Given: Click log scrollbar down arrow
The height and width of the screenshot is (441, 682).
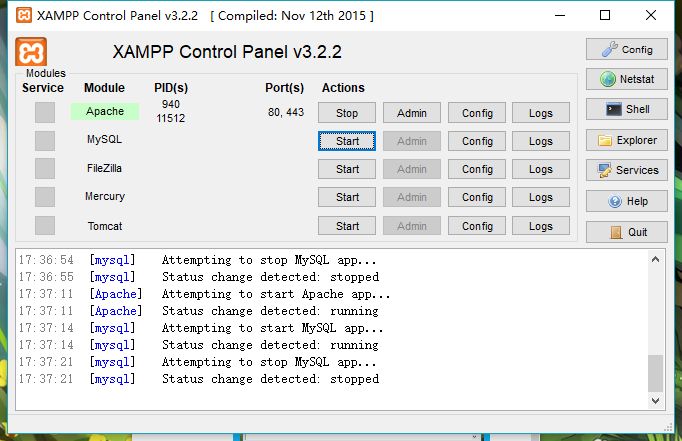Looking at the screenshot, I should [655, 400].
